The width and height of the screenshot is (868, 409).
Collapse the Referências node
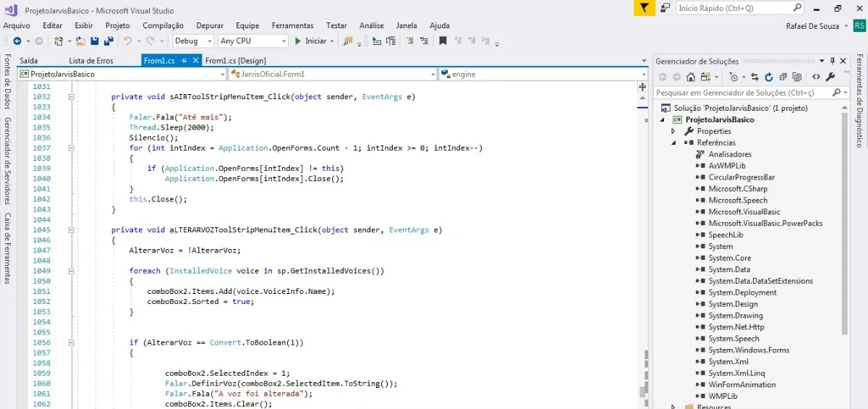coord(673,143)
